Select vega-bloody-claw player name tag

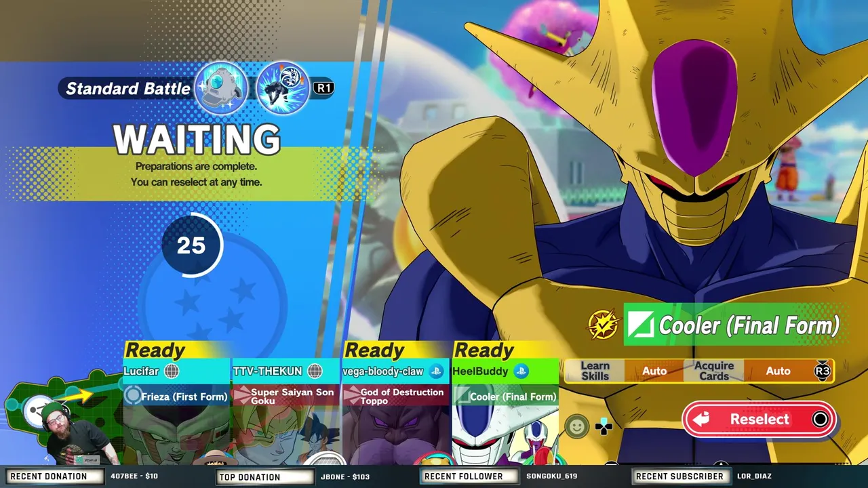pos(383,371)
